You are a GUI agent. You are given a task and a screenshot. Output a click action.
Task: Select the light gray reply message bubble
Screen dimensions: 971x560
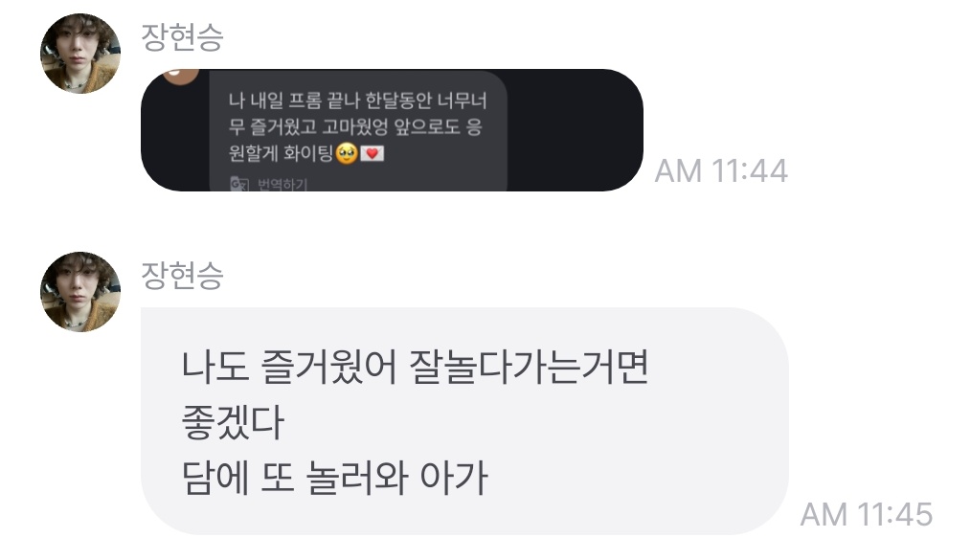pyautogui.click(x=464, y=421)
